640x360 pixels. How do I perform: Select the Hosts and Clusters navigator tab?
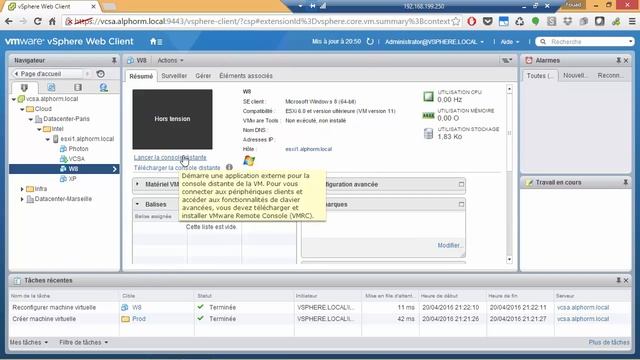pyautogui.click(x=24, y=87)
